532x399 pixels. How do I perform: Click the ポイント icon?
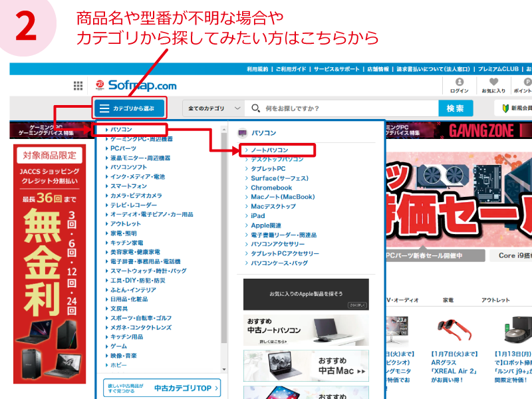tap(527, 82)
